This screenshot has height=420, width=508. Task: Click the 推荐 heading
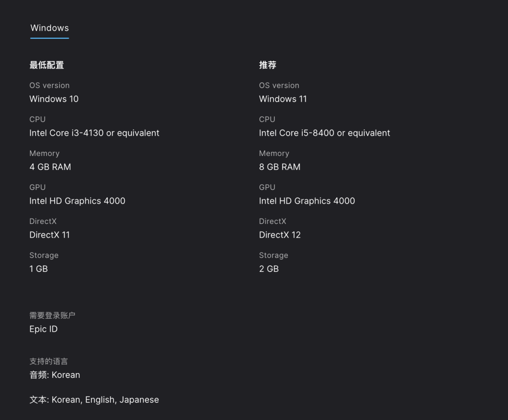click(268, 65)
